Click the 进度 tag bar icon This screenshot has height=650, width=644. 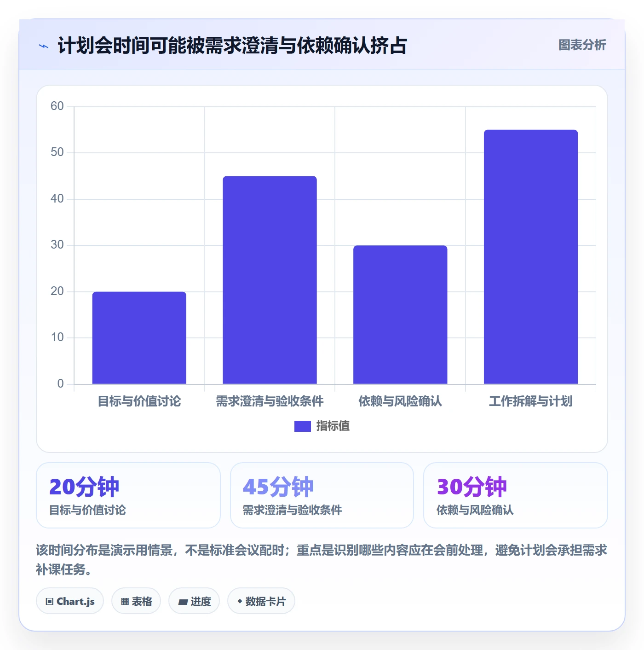click(183, 602)
